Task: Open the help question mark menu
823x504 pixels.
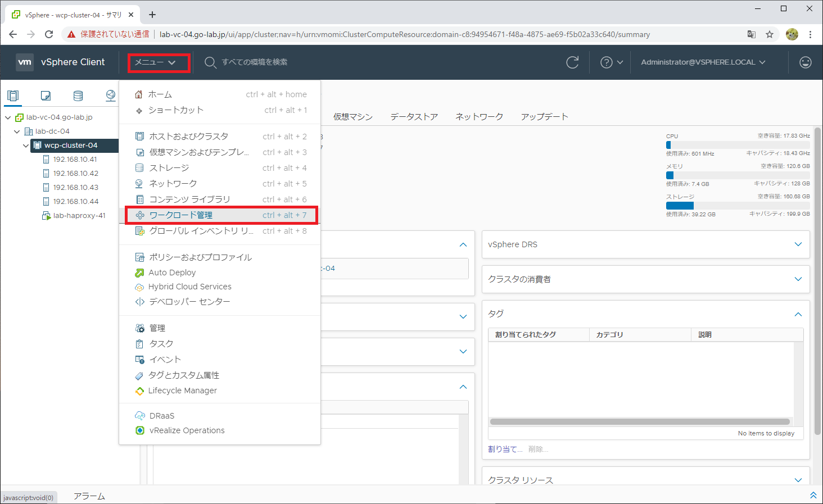Action: (x=612, y=62)
